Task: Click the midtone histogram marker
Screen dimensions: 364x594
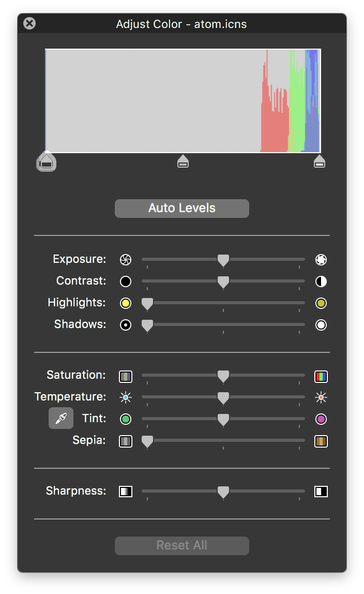Action: point(183,161)
